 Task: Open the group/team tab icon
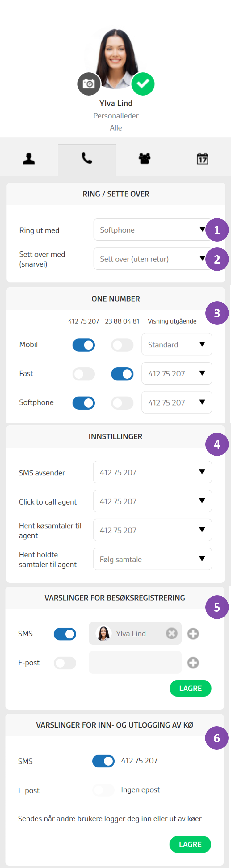(x=145, y=158)
